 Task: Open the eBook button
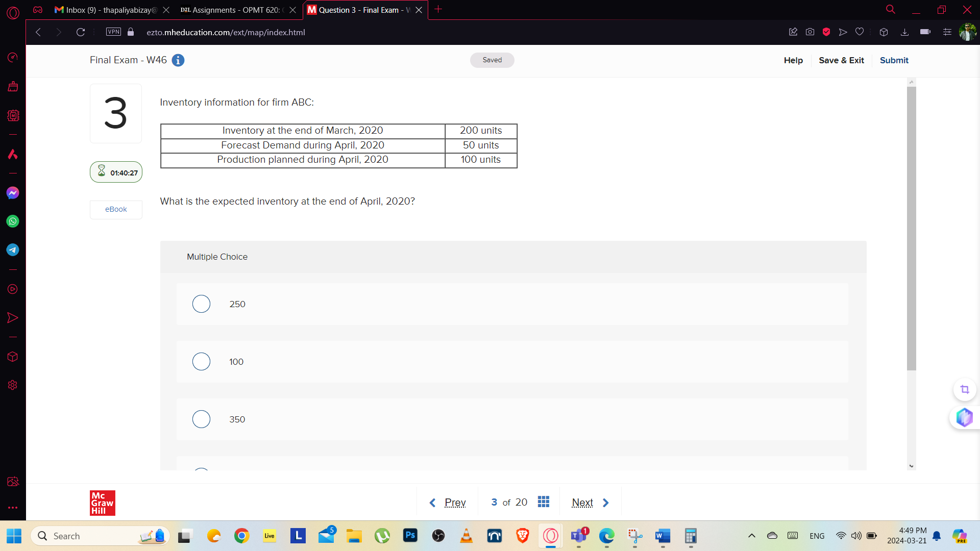[116, 209]
